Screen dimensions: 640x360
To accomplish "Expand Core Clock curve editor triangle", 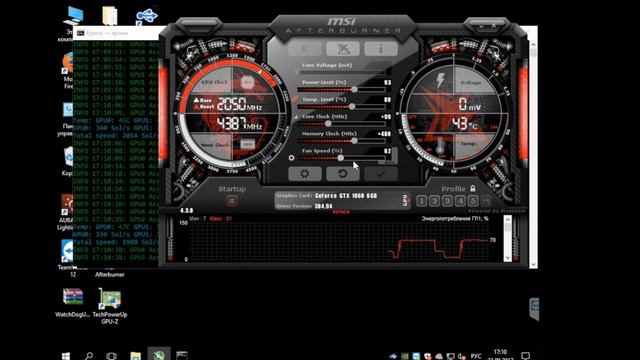I will [x=296, y=117].
